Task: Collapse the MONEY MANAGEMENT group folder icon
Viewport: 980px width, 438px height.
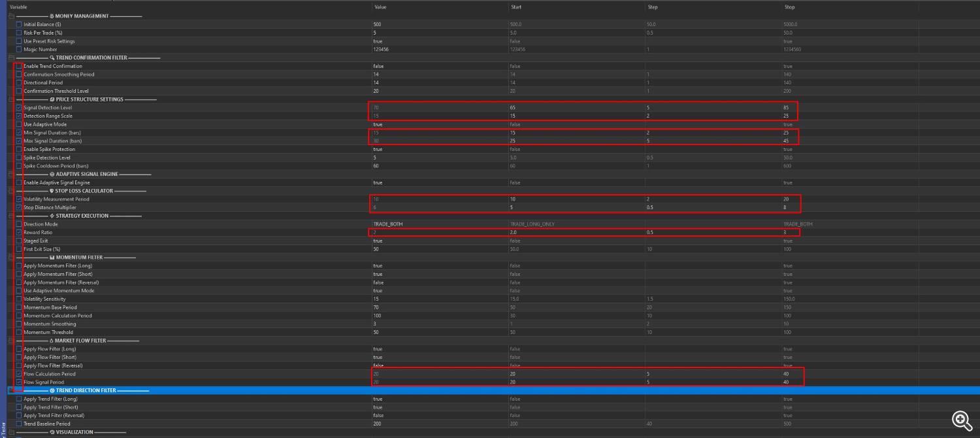Action: pyautogui.click(x=10, y=16)
